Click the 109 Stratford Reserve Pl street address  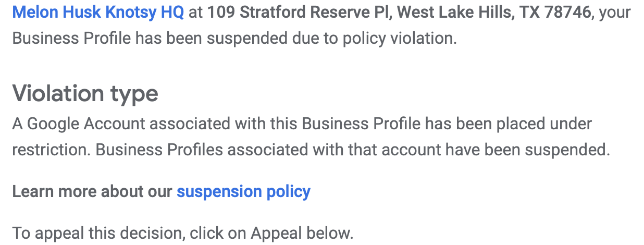(x=300, y=12)
